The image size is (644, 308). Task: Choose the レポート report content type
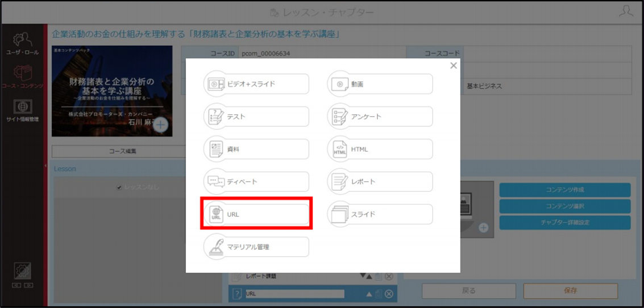click(380, 182)
